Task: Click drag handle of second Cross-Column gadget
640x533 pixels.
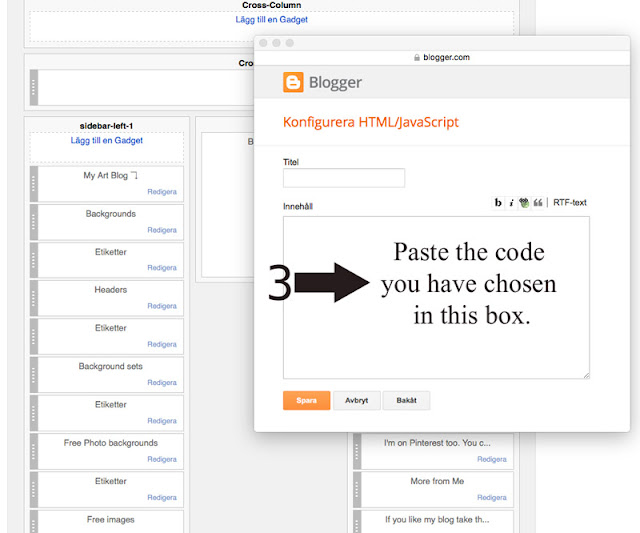Action: coord(34,87)
